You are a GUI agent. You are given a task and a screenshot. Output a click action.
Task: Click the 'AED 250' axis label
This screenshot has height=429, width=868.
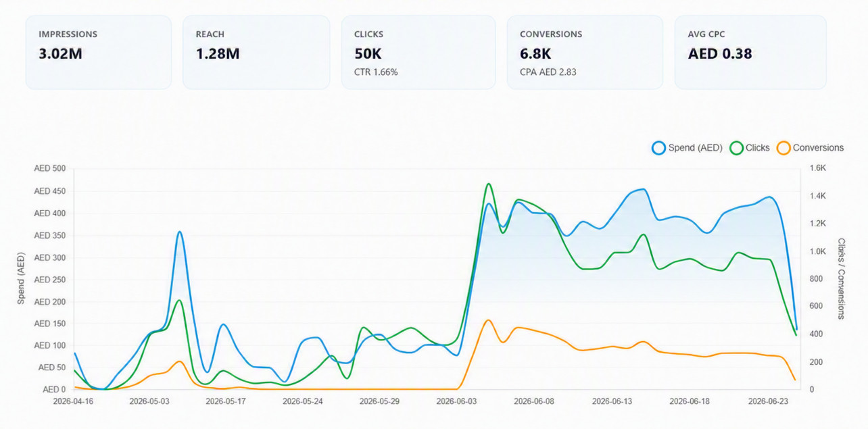pos(50,279)
